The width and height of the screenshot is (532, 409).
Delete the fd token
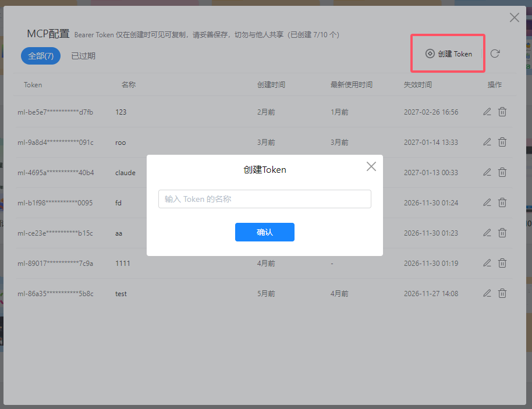(x=502, y=202)
